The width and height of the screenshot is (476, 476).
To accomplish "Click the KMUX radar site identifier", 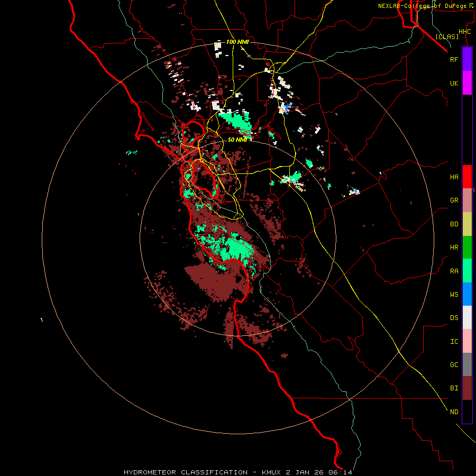I will 272,472.
